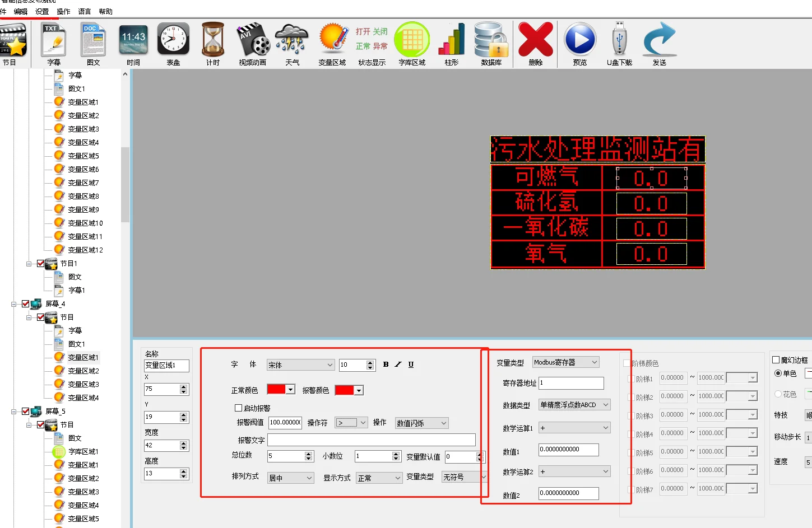812x528 pixels.
Task: Click the 报警文字 text field
Action: click(371, 440)
